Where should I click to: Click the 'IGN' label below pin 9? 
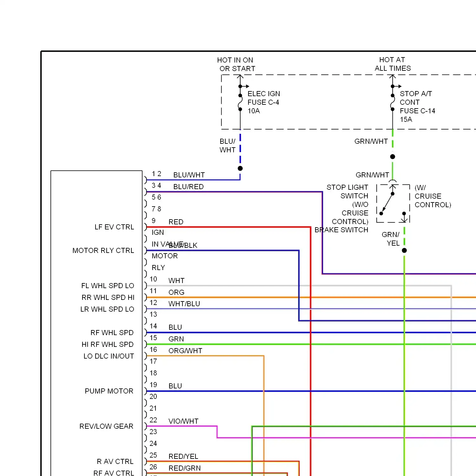158,233
